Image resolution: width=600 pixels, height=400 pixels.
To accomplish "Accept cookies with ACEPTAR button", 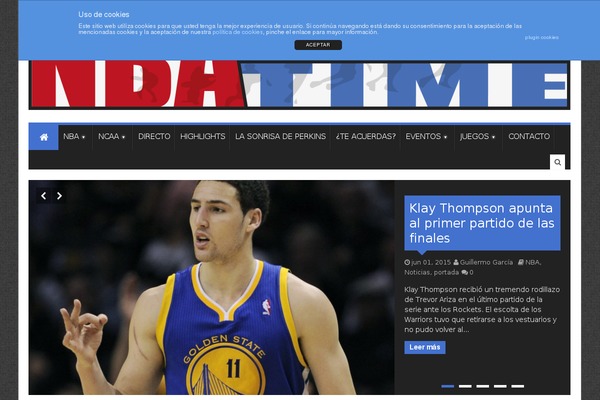I will pos(318,45).
